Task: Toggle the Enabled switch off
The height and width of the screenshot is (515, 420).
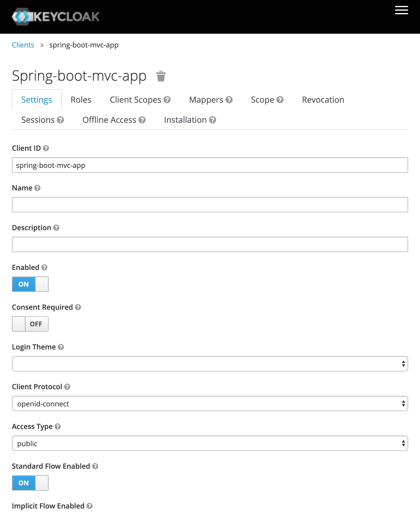Action: tap(30, 284)
